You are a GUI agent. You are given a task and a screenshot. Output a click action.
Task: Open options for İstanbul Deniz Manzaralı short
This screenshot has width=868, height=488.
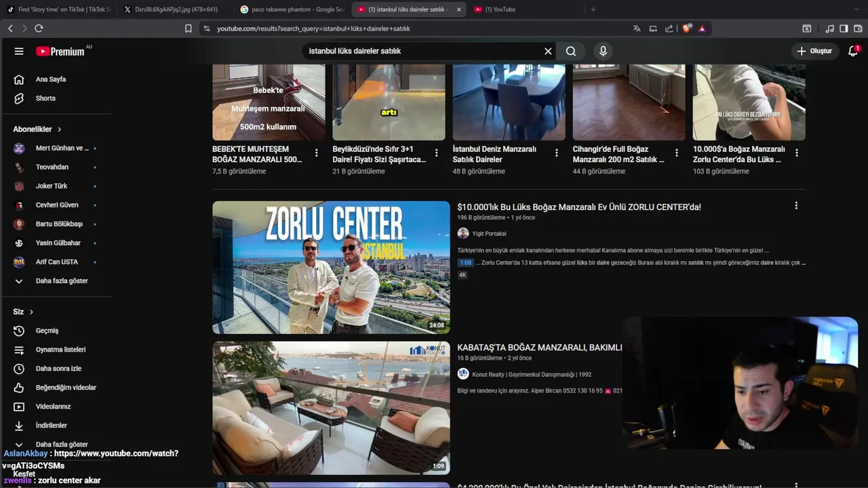557,153
